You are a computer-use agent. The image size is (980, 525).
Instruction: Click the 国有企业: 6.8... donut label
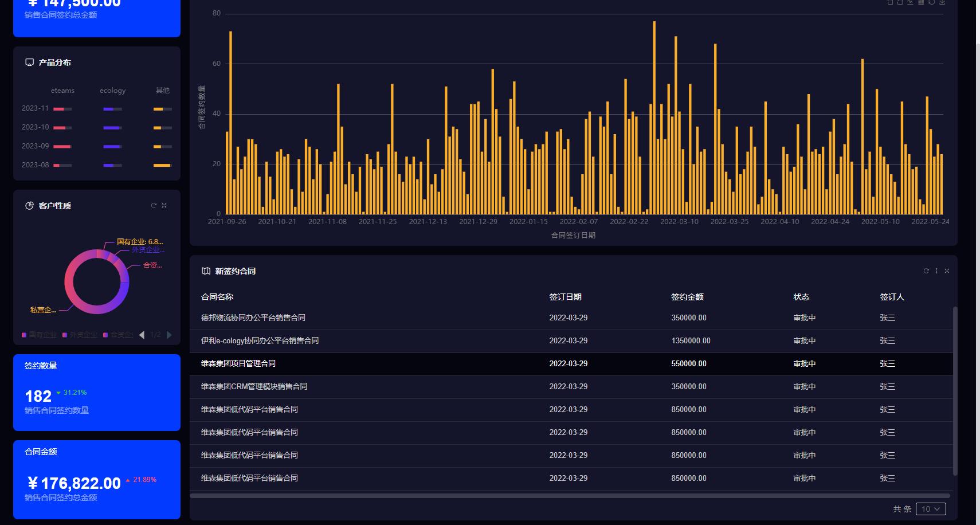[x=140, y=242]
